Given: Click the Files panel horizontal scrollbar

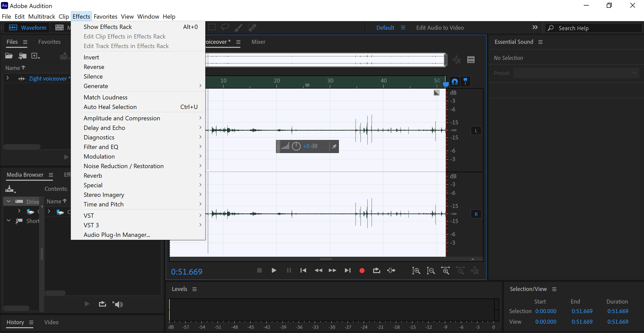Looking at the screenshot, I should (x=22, y=146).
